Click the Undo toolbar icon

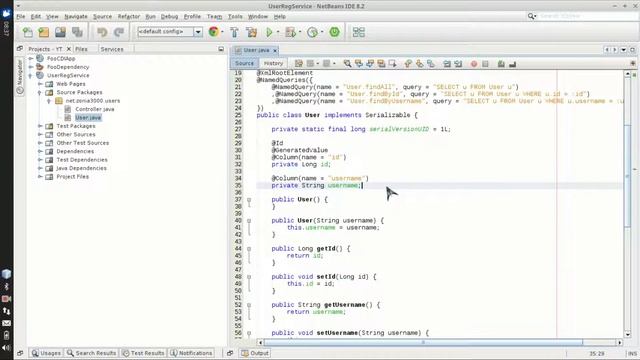tap(102, 32)
